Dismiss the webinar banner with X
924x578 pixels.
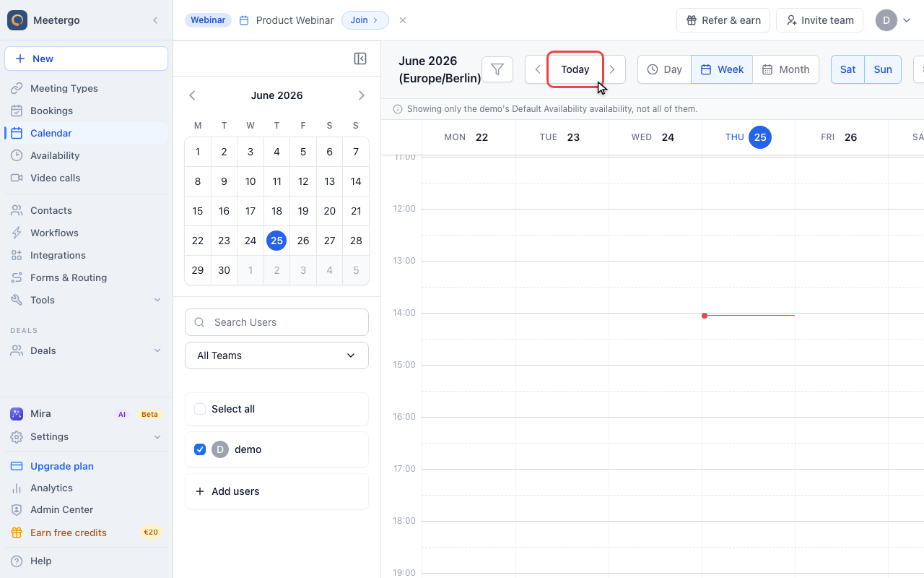tap(403, 20)
